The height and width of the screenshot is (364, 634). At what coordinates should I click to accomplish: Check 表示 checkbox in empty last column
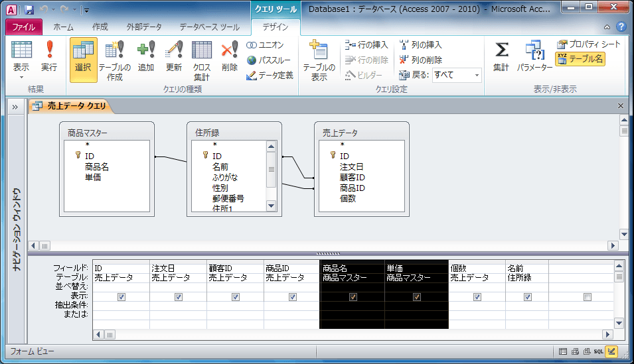(588, 297)
